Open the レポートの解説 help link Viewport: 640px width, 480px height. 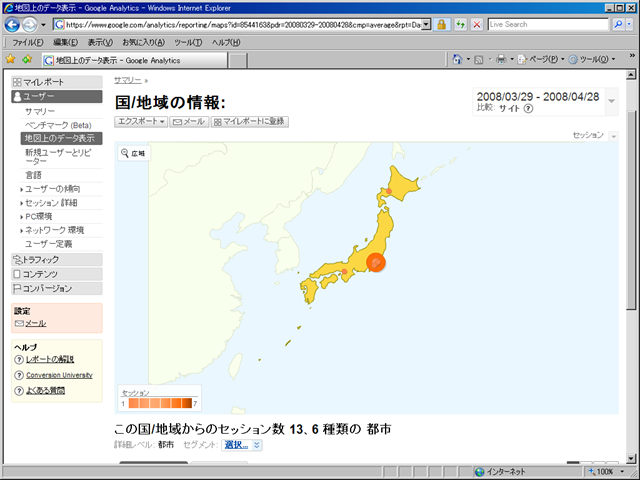point(50,360)
